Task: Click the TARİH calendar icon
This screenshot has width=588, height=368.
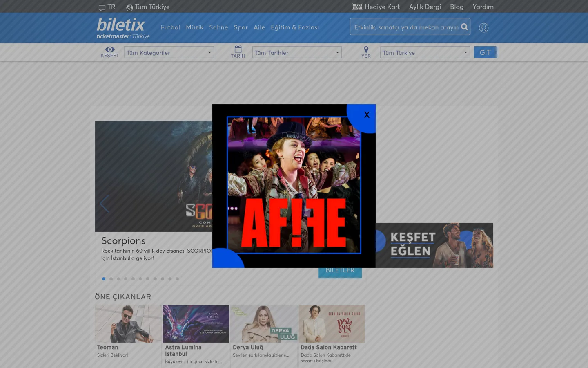Action: click(238, 49)
